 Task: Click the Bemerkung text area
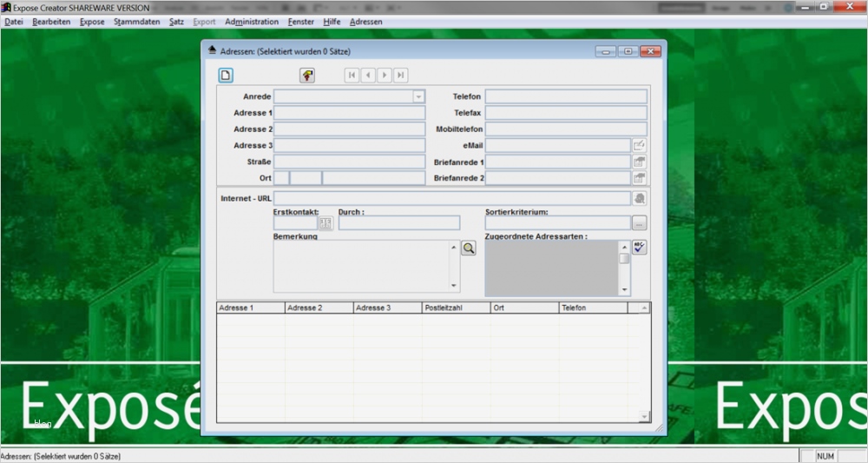coord(361,267)
